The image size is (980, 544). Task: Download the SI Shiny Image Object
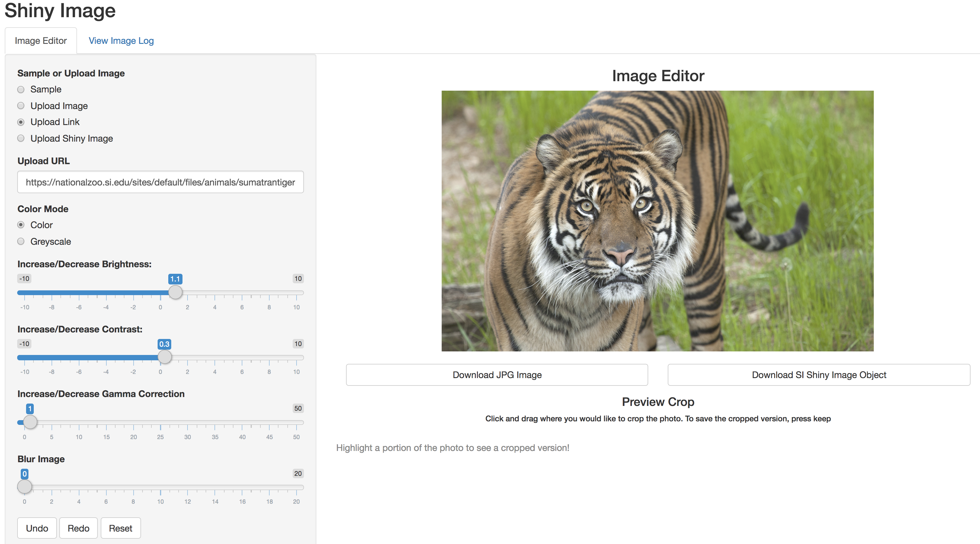(819, 375)
